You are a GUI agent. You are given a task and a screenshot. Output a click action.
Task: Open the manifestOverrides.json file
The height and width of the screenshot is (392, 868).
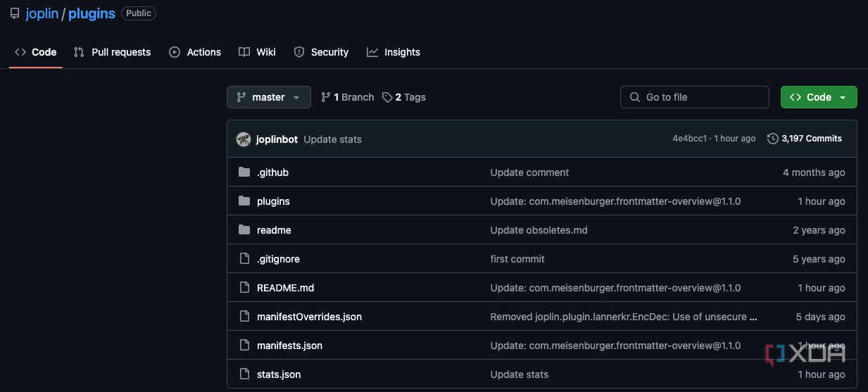click(x=309, y=317)
